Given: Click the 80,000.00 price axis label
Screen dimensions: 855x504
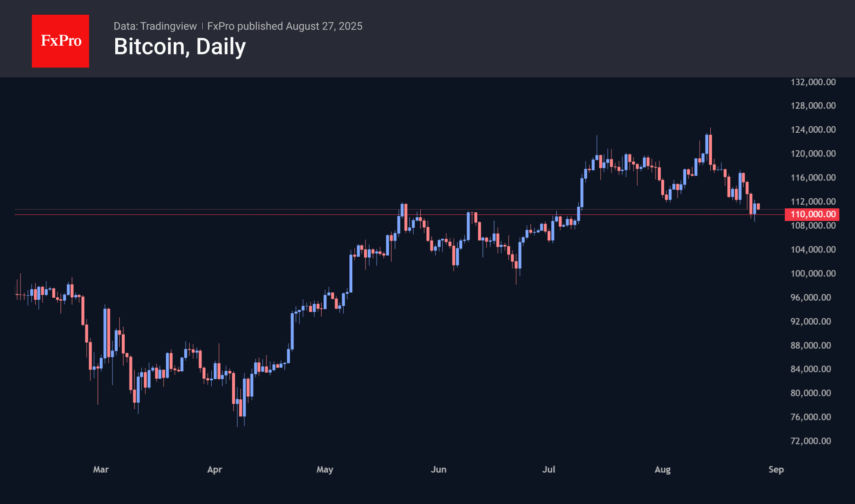Looking at the screenshot, I should click(810, 393).
